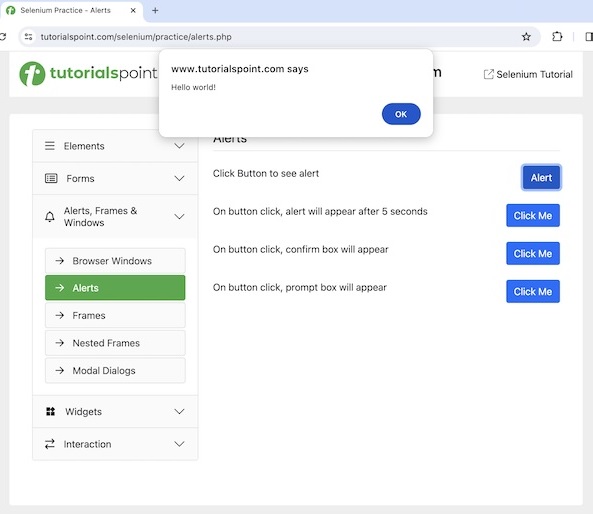Click the Interaction swap arrows icon

click(x=50, y=444)
